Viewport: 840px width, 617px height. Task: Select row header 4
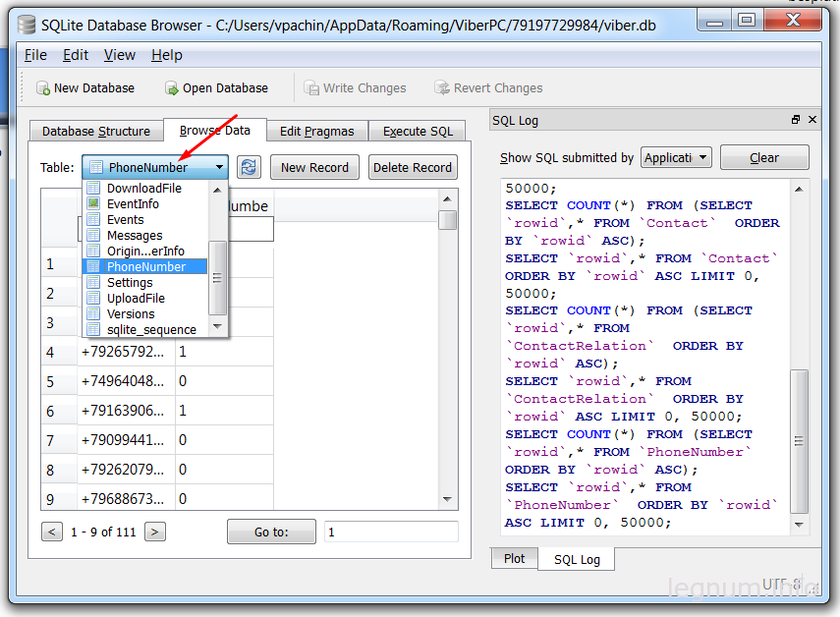click(59, 352)
